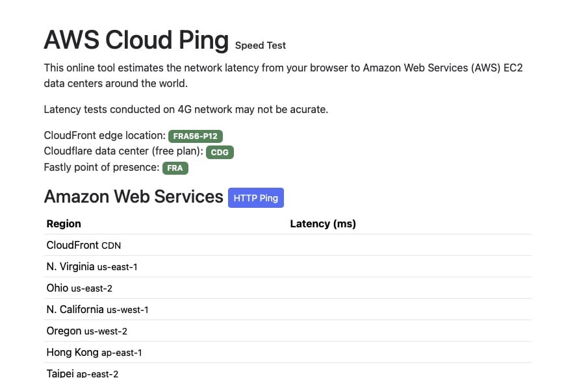This screenshot has width=588, height=378.
Task: Select the N. California us-west-1 row
Action: (x=288, y=309)
